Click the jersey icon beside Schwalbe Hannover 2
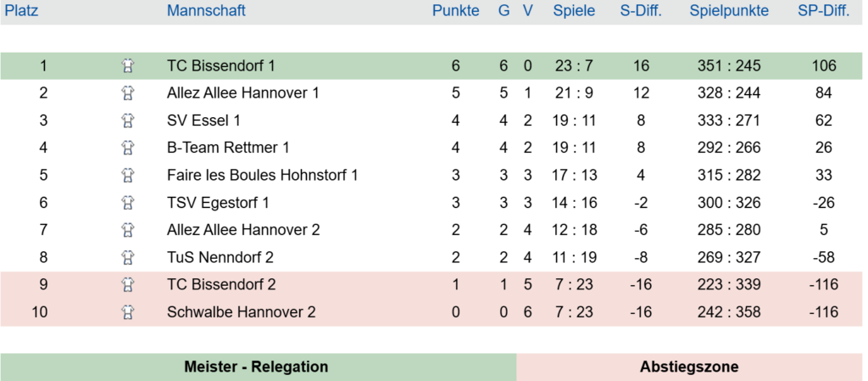Image resolution: width=868 pixels, height=381 pixels. tap(128, 312)
